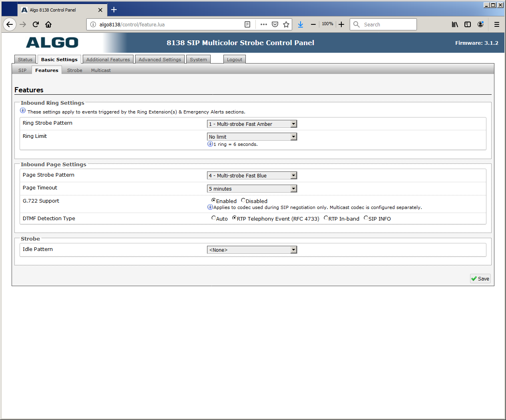
Task: Click into the browser Search field
Action: point(388,24)
